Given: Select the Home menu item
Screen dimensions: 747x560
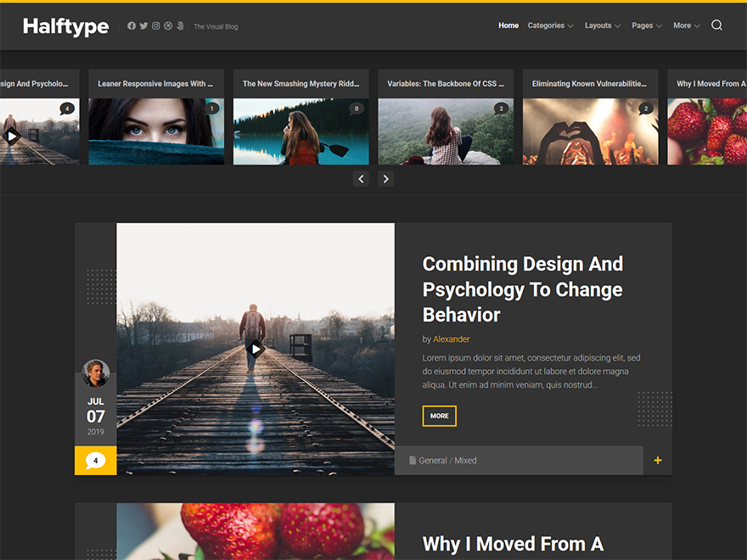Looking at the screenshot, I should click(508, 25).
